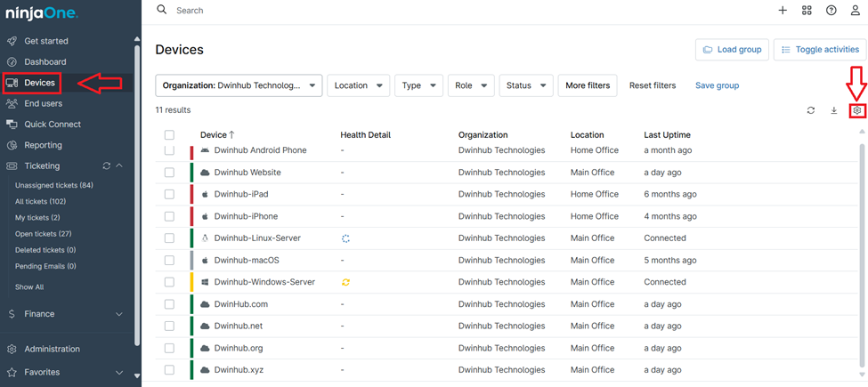Click the cloud icon beside Dwinhub Website

coord(206,173)
